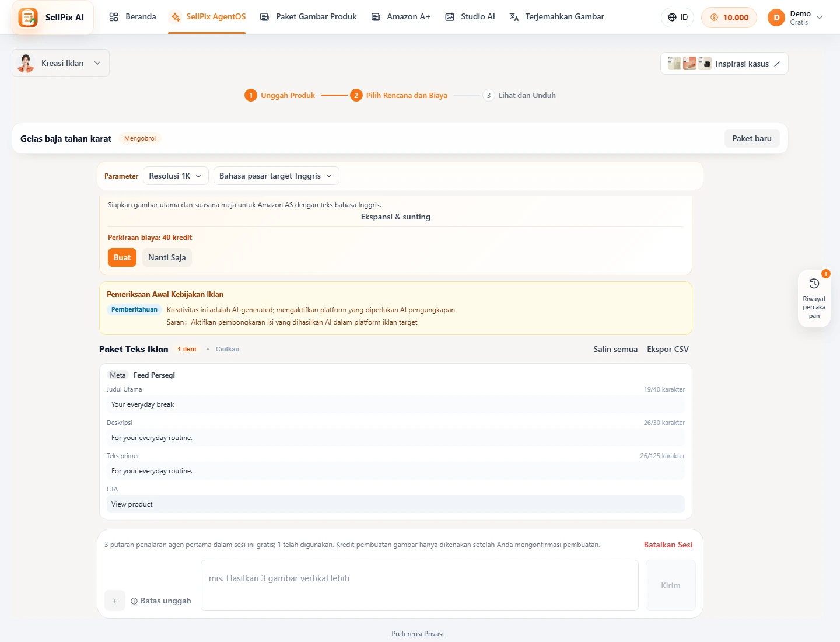
Task: Click the Pemberitahuan badge
Action: click(134, 309)
